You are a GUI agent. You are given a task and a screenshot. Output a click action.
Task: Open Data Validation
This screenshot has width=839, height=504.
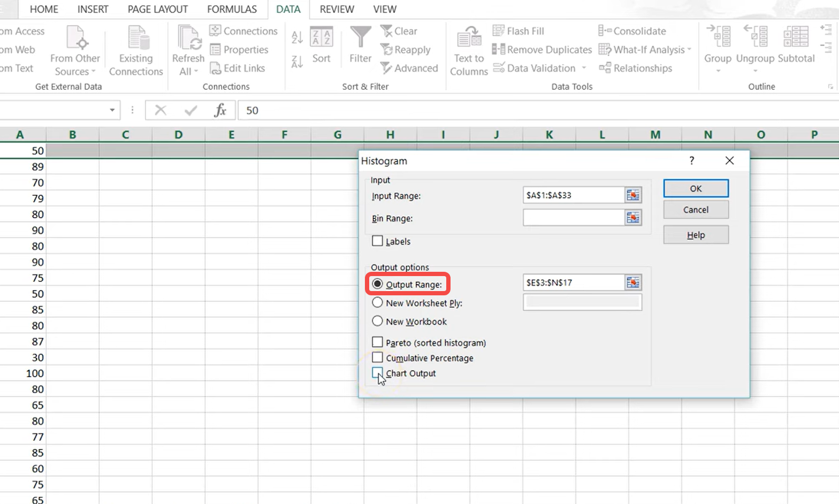tap(535, 68)
